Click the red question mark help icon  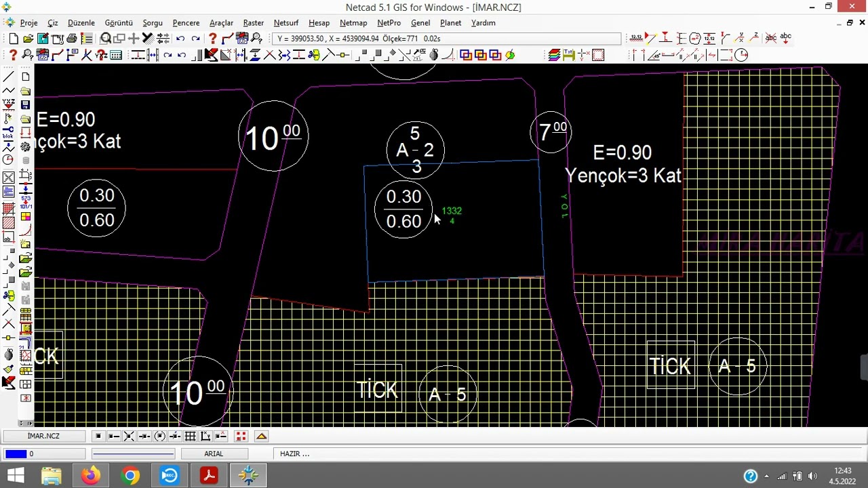point(212,39)
